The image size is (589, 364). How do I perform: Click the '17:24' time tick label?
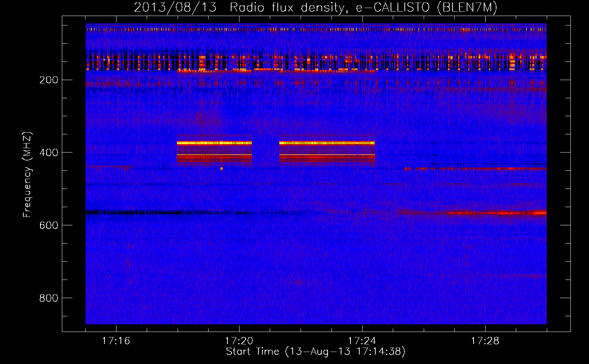coord(362,341)
